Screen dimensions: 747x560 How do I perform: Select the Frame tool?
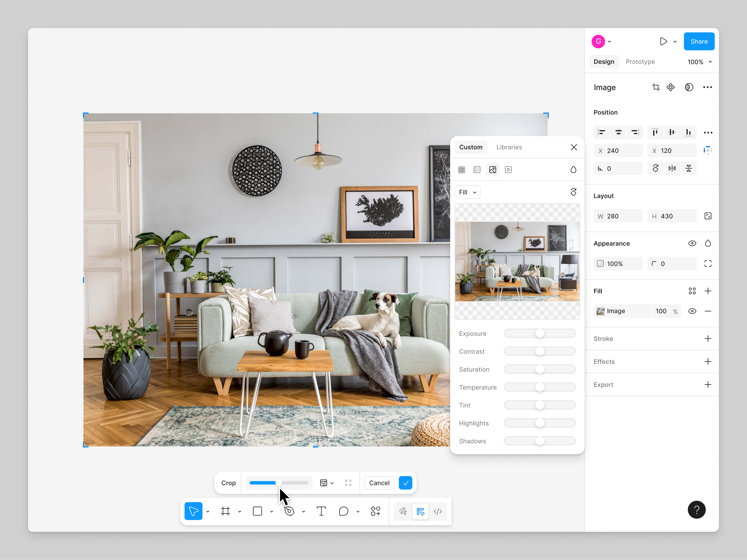click(x=226, y=511)
